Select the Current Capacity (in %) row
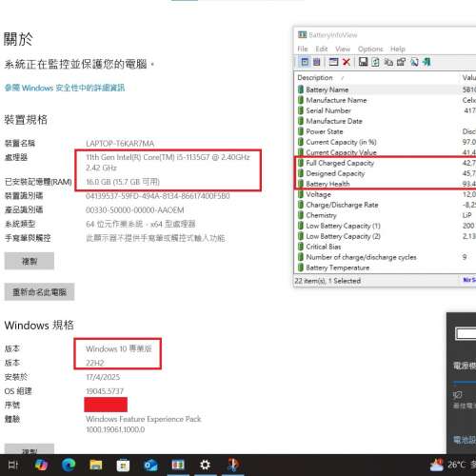This screenshot has width=476, height=476. click(x=386, y=142)
